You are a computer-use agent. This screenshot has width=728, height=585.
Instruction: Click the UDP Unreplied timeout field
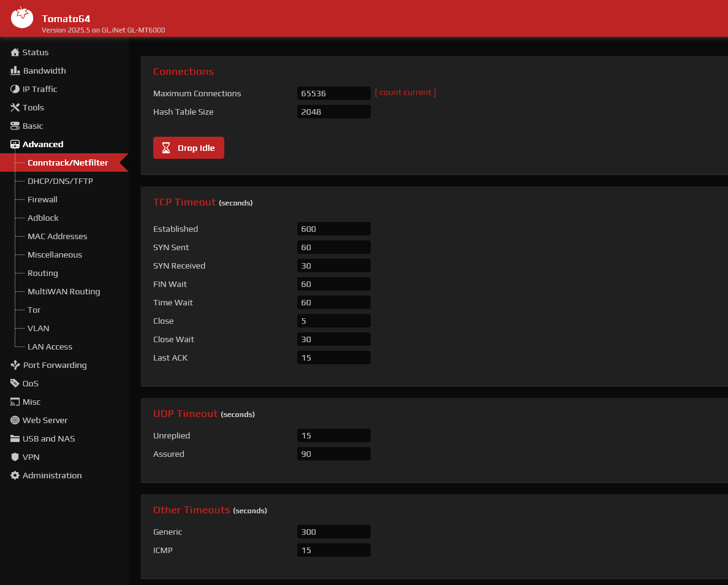coord(334,435)
